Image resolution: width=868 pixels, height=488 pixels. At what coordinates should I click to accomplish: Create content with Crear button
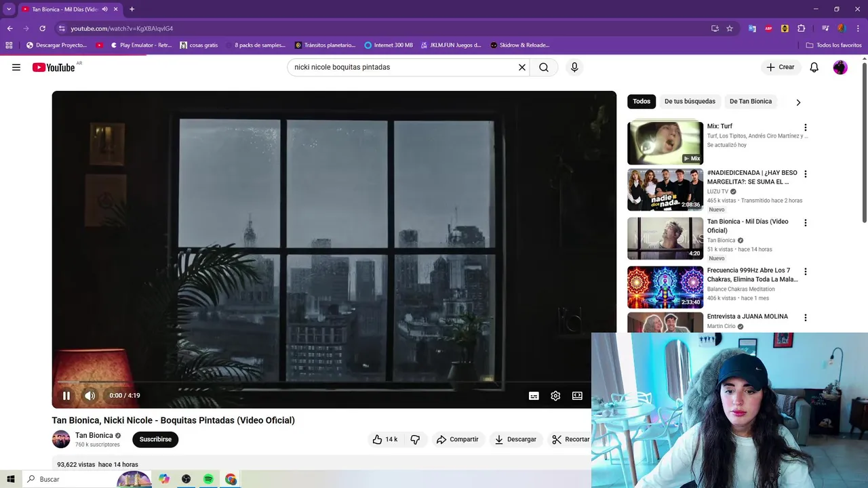(x=781, y=67)
